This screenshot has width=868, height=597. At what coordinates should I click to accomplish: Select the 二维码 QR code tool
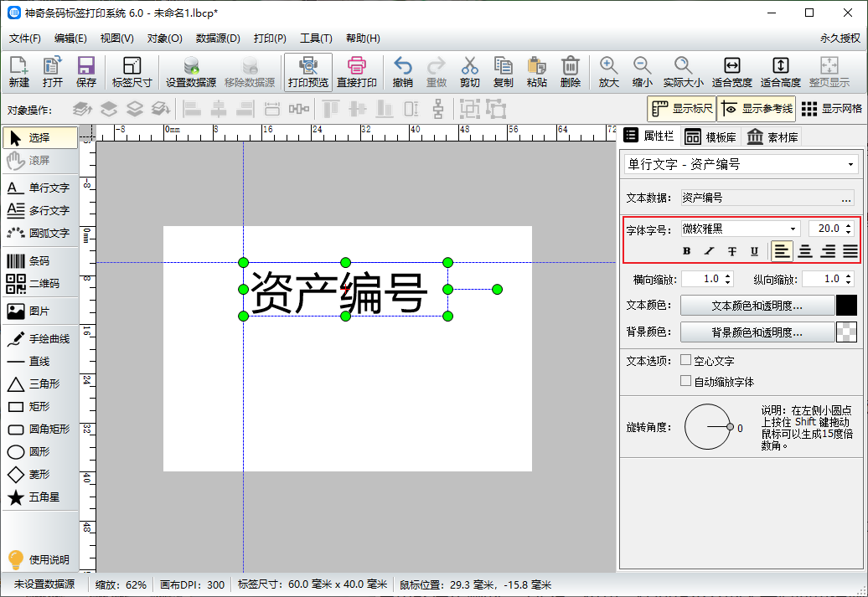(x=39, y=283)
